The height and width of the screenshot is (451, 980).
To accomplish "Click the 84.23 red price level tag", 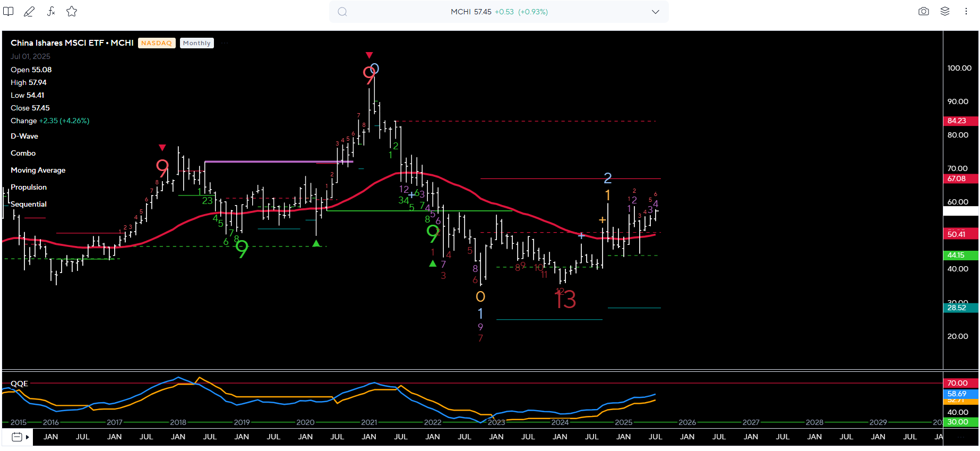I will pyautogui.click(x=957, y=121).
